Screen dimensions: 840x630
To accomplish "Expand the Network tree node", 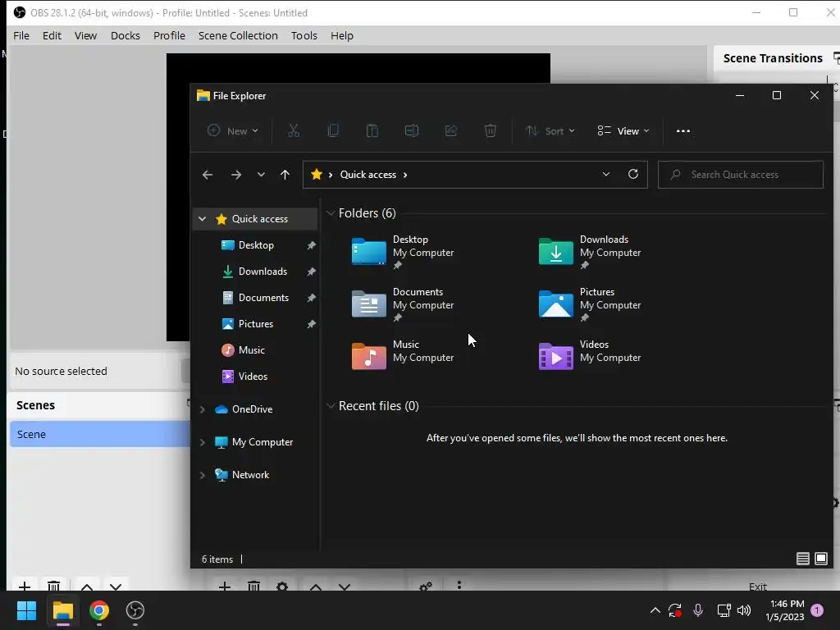I will click(x=202, y=475).
